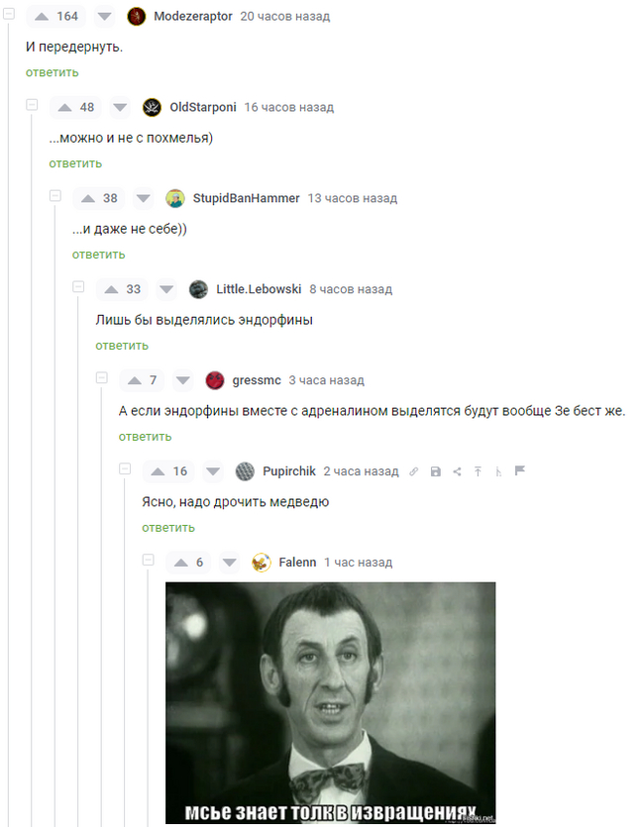Collapse Modezeraptor's comment thread
The height and width of the screenshot is (827, 644).
(9, 14)
